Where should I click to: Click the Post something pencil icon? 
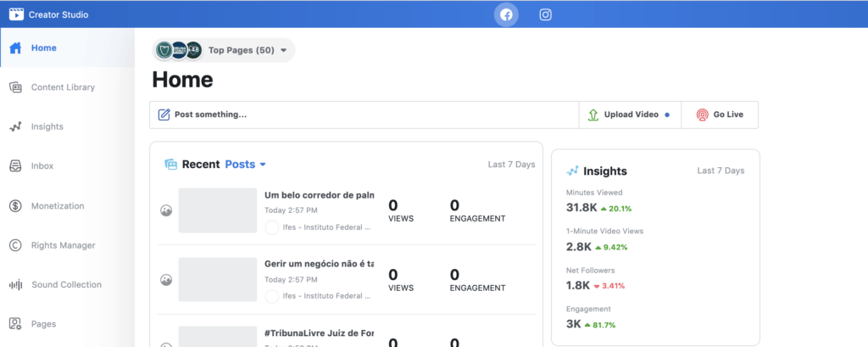tap(164, 115)
